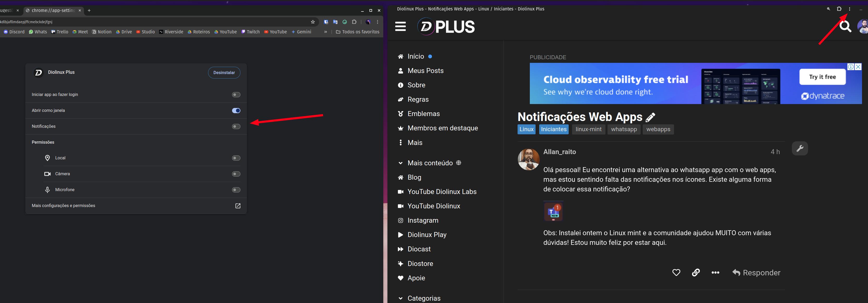Open Allan_raito's profile picture
This screenshot has height=303, width=868.
[x=528, y=159]
